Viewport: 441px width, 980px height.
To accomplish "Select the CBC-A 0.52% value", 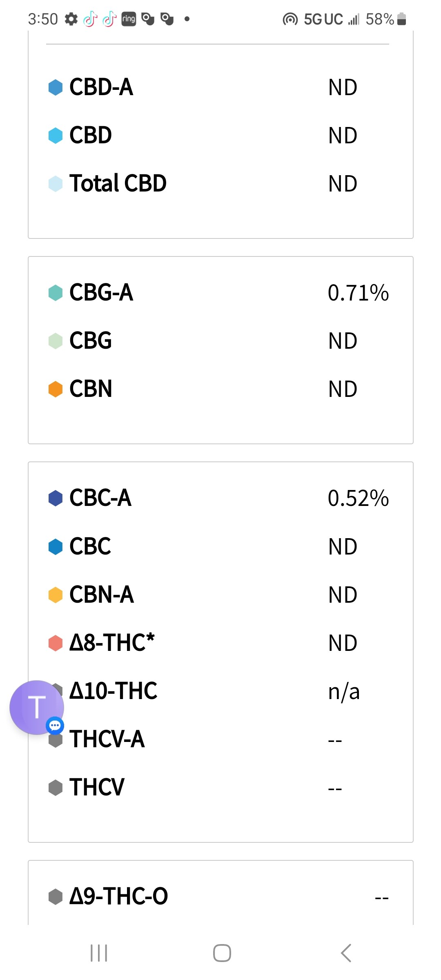I will (x=358, y=498).
